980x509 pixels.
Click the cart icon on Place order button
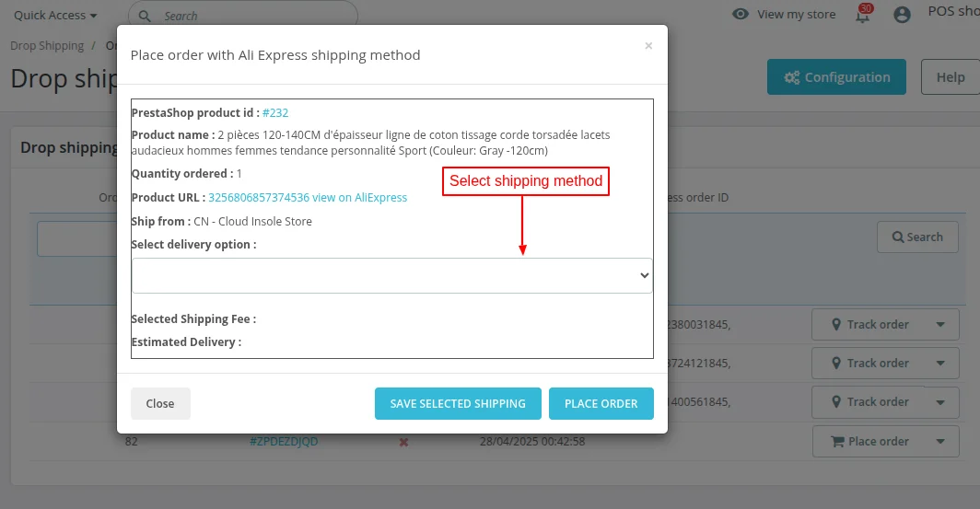click(837, 442)
